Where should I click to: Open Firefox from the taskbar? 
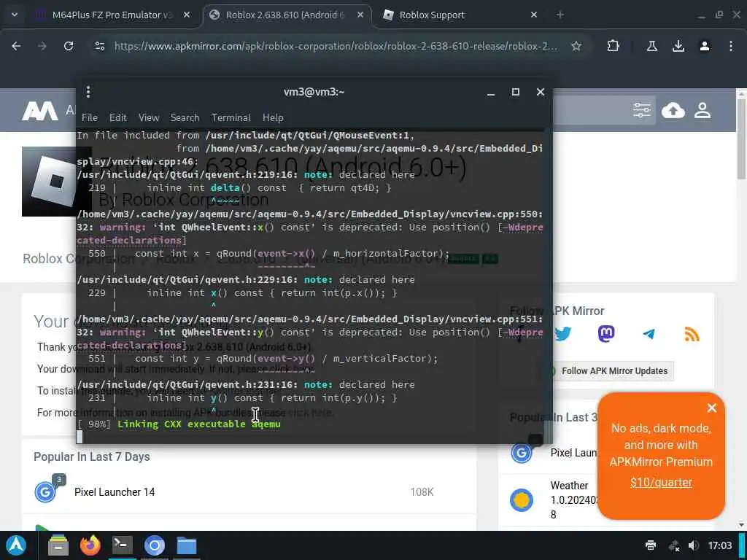[x=90, y=545]
